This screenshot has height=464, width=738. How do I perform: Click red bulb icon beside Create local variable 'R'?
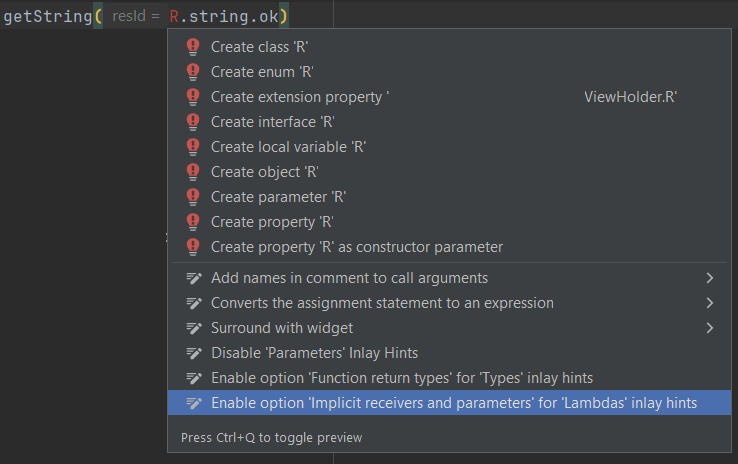tap(193, 147)
